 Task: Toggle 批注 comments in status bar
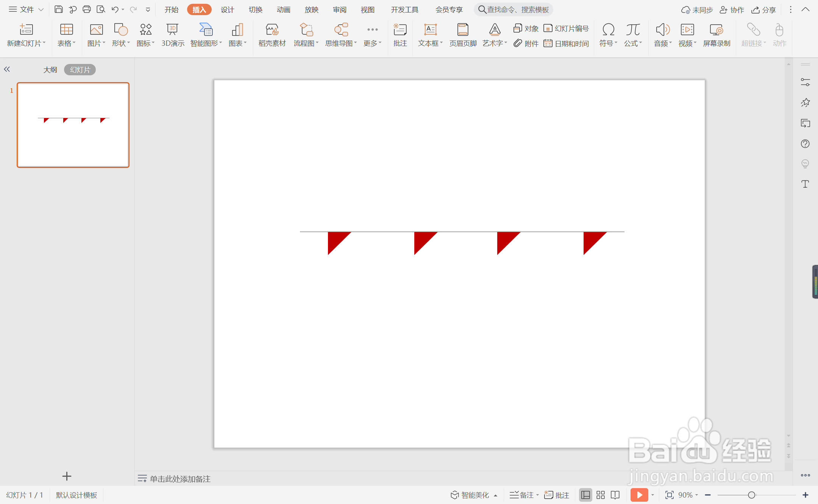click(557, 495)
